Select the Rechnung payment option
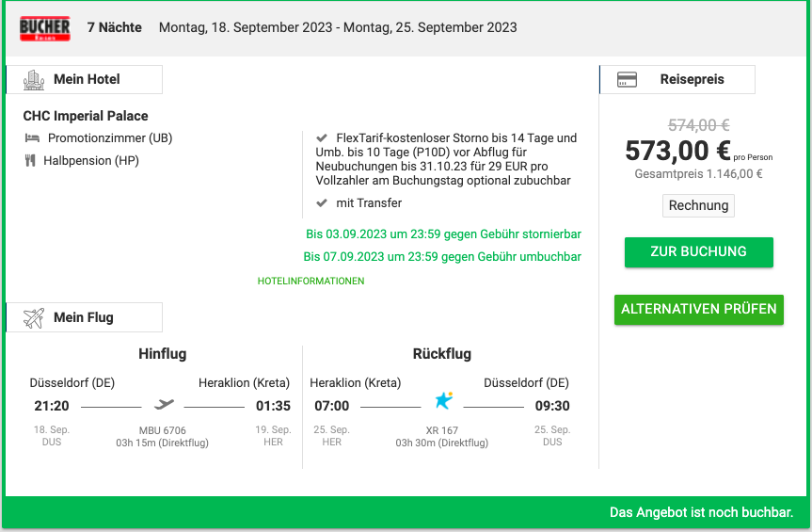The image size is (812, 532). tap(698, 205)
